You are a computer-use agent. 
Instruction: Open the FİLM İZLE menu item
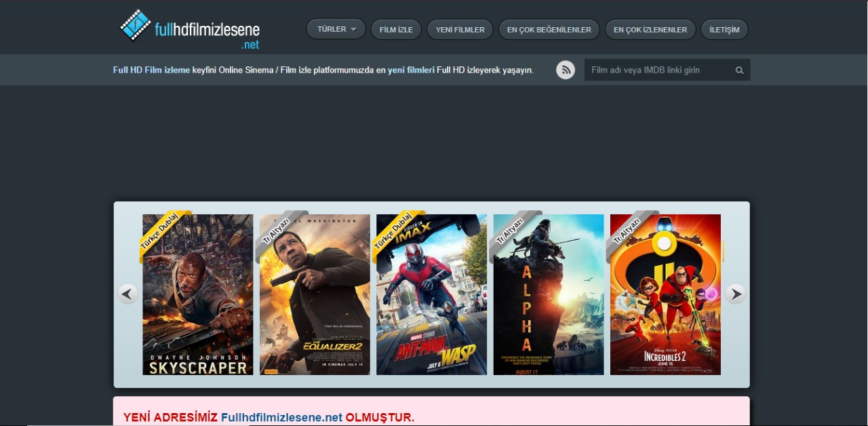pos(396,30)
